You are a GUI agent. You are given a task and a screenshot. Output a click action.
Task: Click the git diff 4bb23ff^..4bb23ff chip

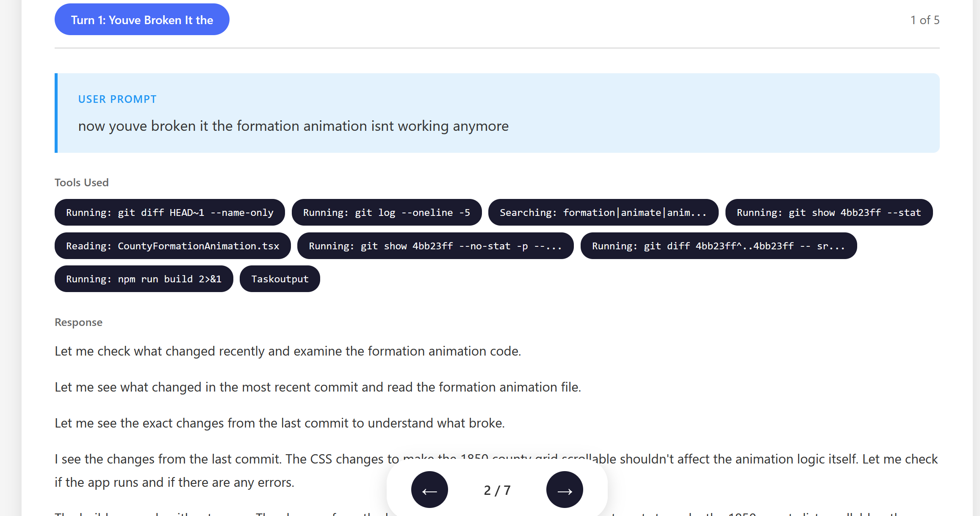(x=718, y=246)
